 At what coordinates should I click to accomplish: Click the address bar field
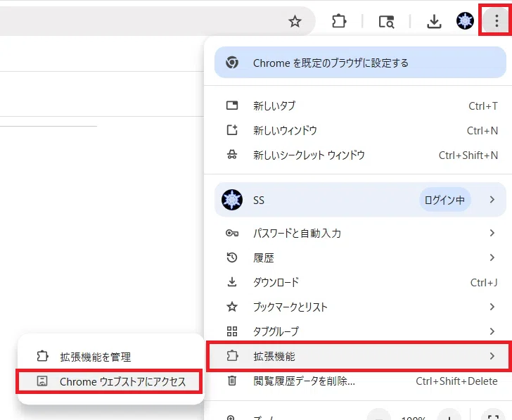pyautogui.click(x=157, y=21)
